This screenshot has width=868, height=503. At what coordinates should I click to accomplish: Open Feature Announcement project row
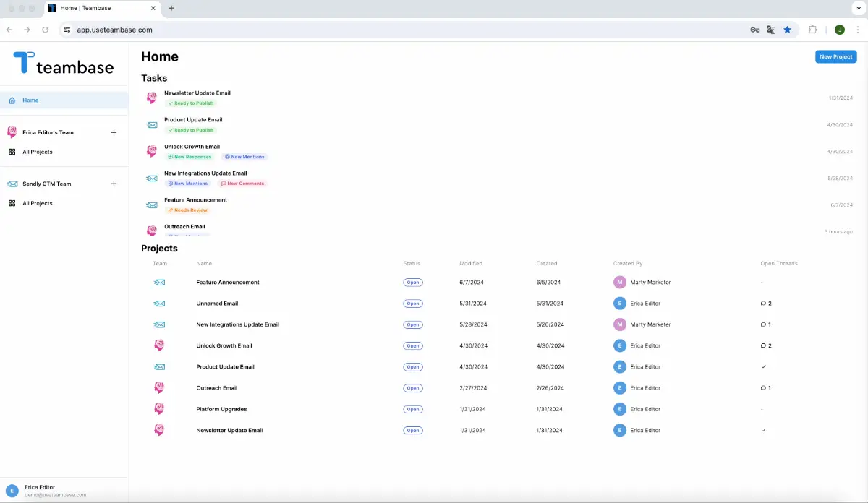pos(228,283)
